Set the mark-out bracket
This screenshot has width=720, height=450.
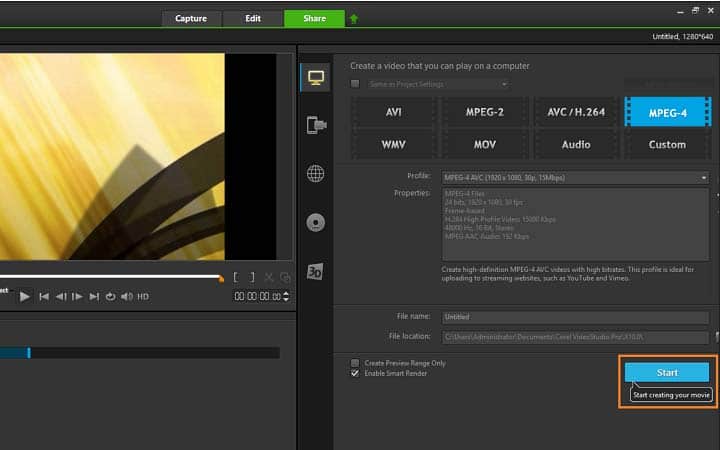tap(252, 277)
